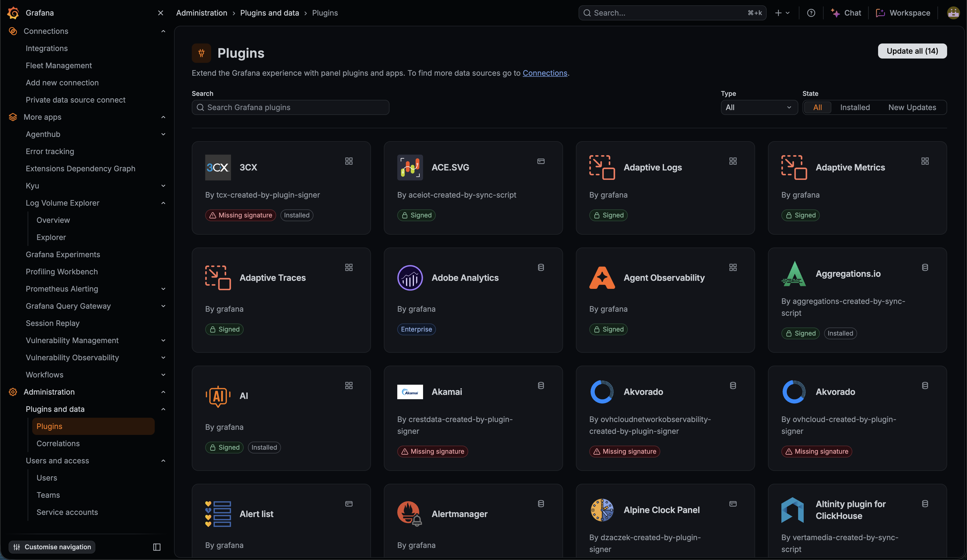Open Session Replay in the sidebar
This screenshot has width=967, height=560.
pyautogui.click(x=53, y=323)
